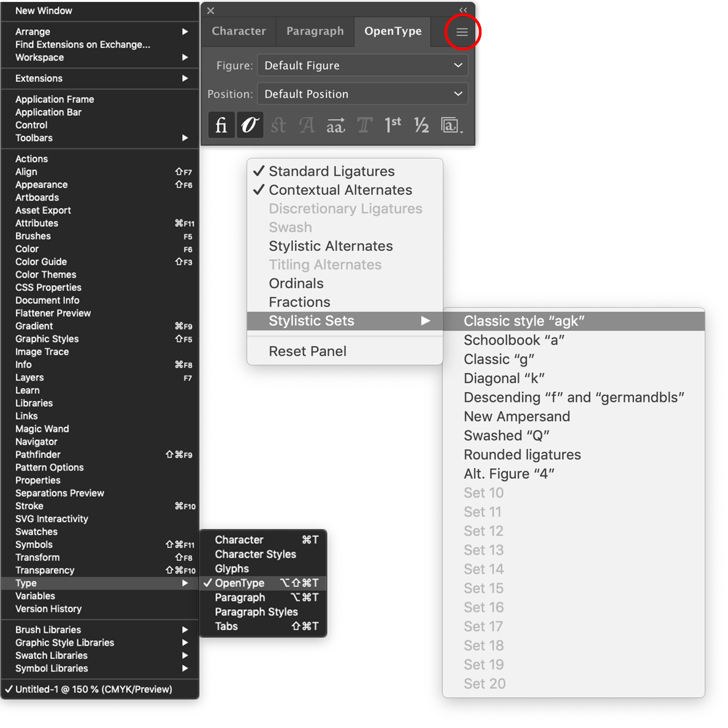Open the Pathfinder panel from menu
The height and width of the screenshot is (728, 728).
pyautogui.click(x=100, y=454)
